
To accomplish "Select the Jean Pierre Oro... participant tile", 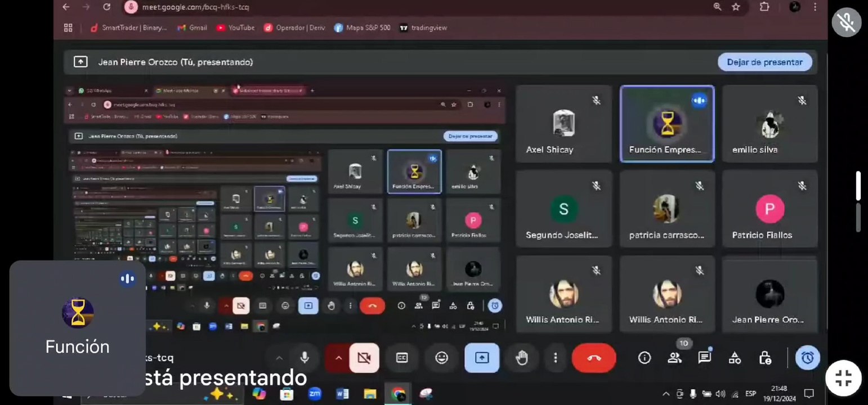I will pyautogui.click(x=769, y=294).
